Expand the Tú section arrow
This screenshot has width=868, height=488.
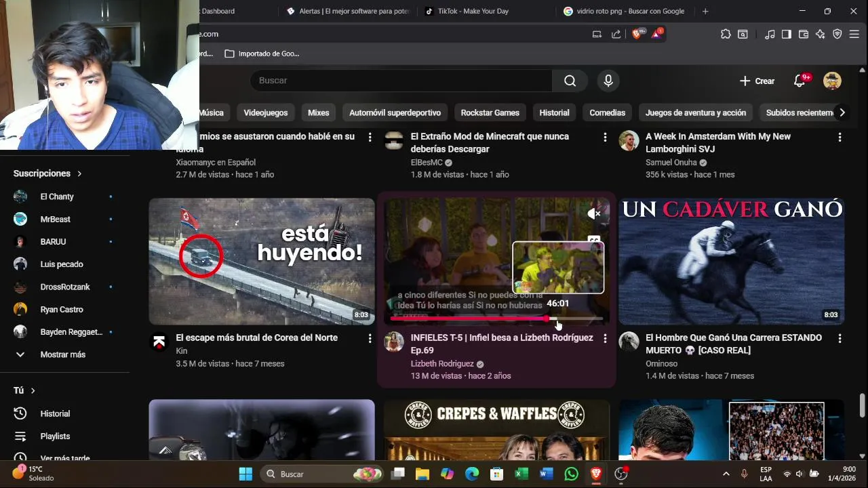click(33, 390)
